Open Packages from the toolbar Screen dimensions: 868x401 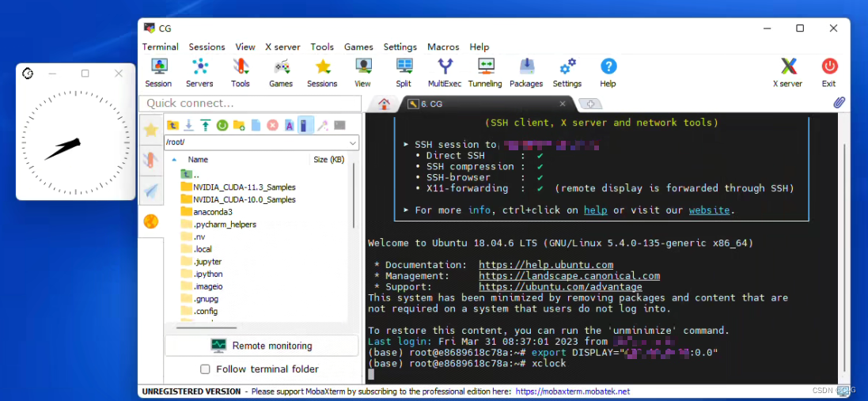pos(526,71)
